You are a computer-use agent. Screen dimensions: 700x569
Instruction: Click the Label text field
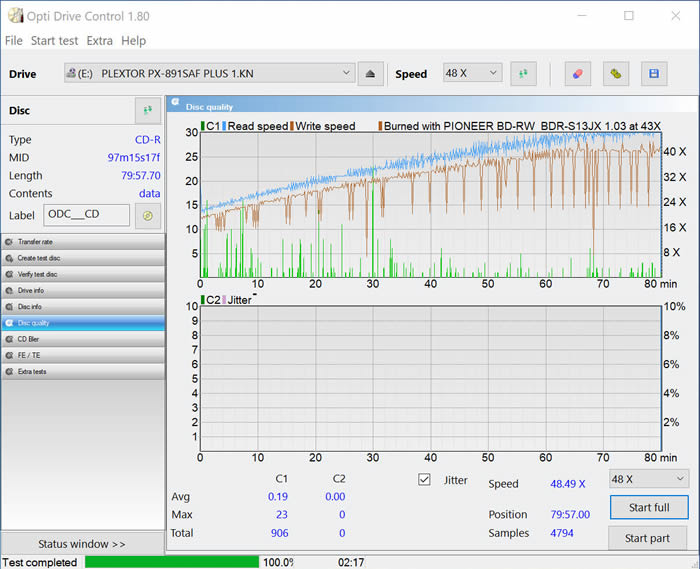tap(86, 215)
